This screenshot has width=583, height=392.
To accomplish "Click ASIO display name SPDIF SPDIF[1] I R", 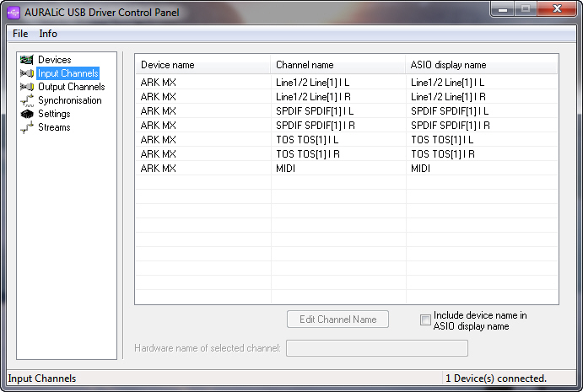I will (451, 126).
